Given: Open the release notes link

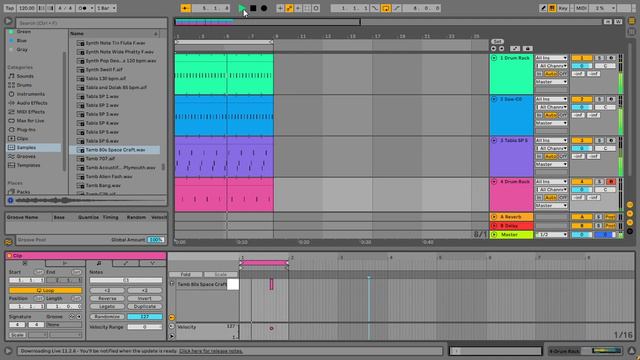Looking at the screenshot, I should (x=211, y=351).
